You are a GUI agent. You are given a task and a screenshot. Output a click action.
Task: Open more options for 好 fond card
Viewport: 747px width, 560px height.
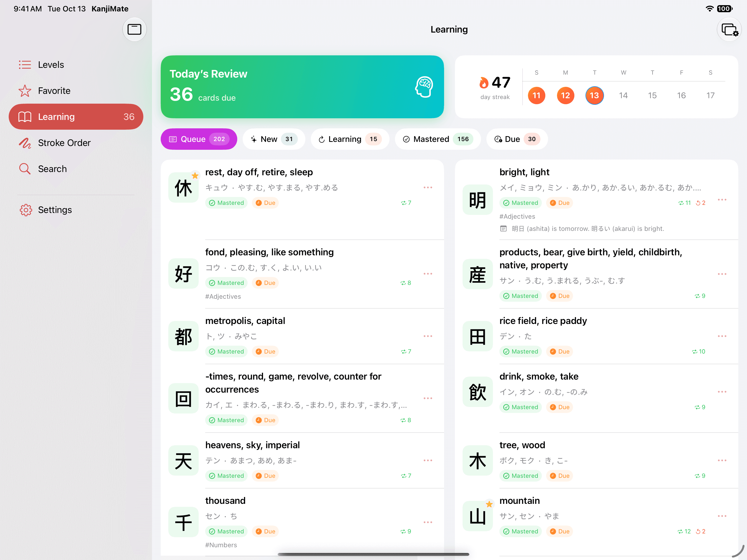click(x=428, y=274)
